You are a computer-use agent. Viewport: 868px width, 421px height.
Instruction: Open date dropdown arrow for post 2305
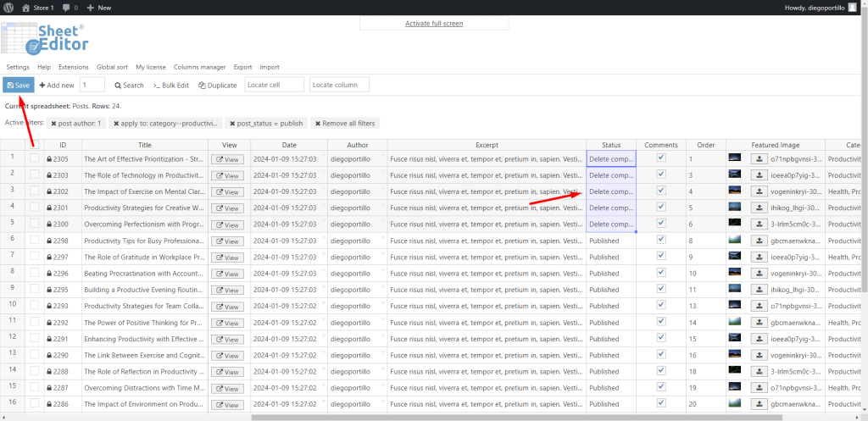pyautogui.click(x=323, y=156)
